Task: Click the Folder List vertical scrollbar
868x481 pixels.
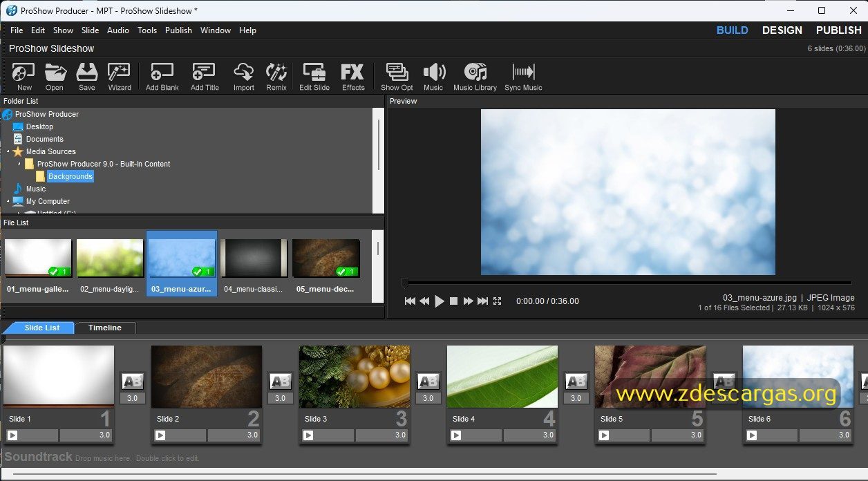Action: point(378,144)
